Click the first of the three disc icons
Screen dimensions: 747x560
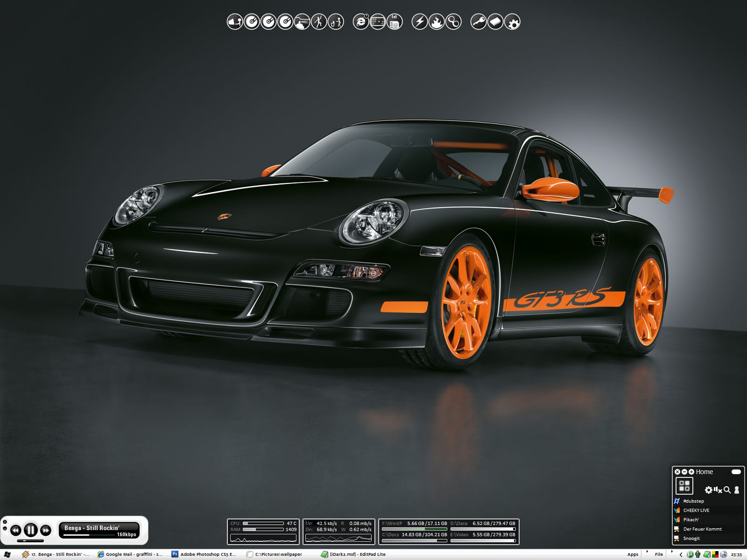click(x=252, y=21)
